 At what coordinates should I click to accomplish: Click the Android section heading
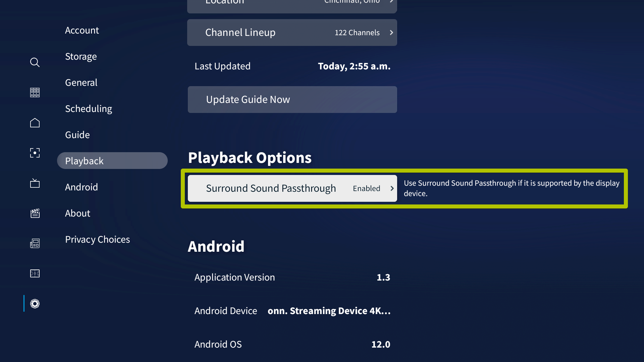click(216, 246)
